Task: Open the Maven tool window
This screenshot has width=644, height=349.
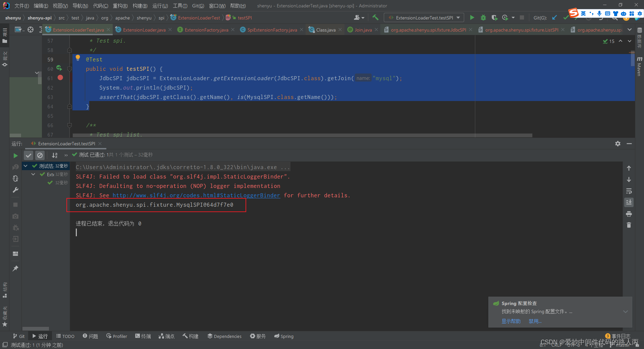Action: pos(639,66)
